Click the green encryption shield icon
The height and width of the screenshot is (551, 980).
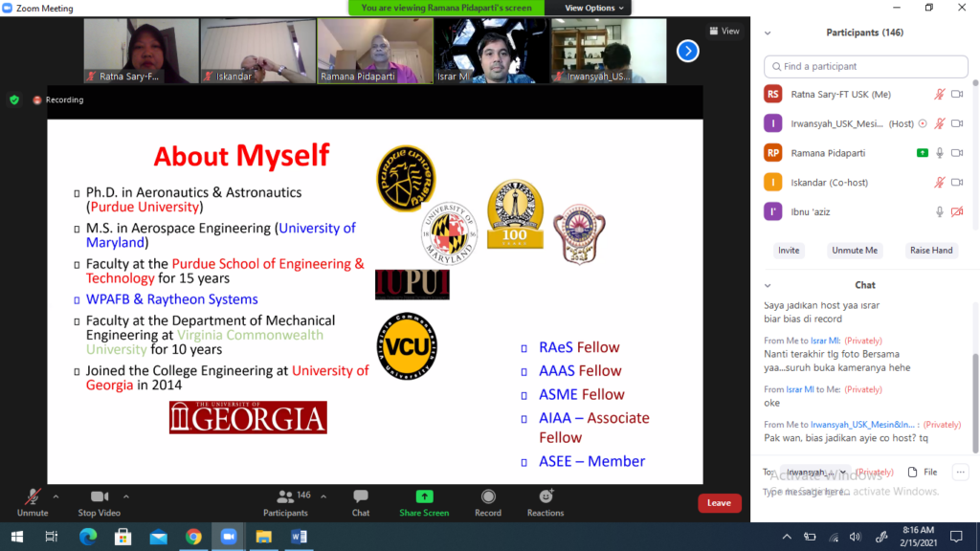tap(14, 99)
